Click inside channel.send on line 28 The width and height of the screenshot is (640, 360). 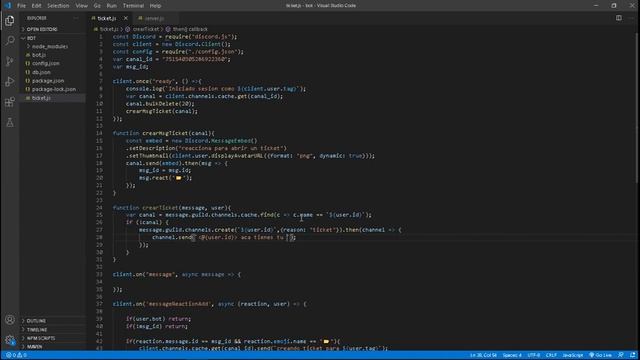(171, 237)
